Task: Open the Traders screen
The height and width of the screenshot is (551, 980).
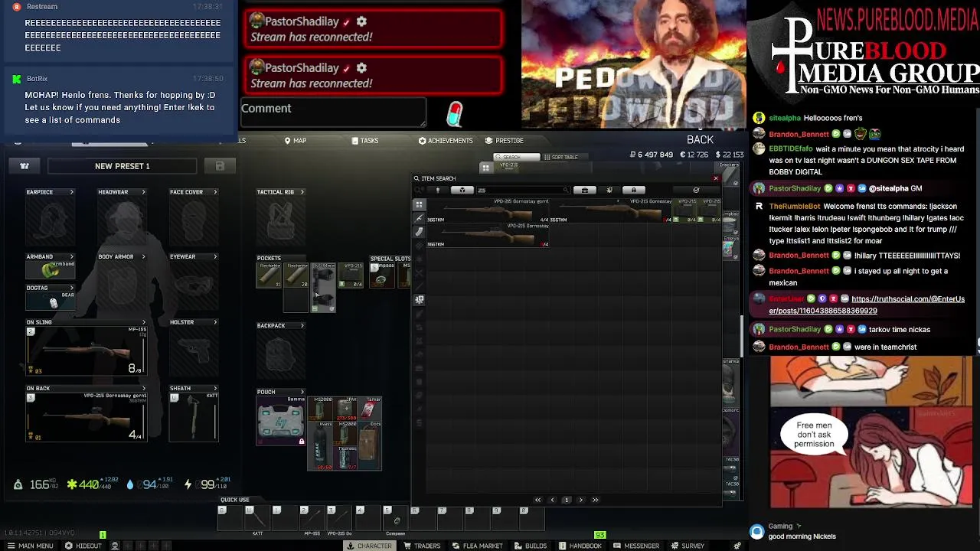Action: [x=421, y=546]
